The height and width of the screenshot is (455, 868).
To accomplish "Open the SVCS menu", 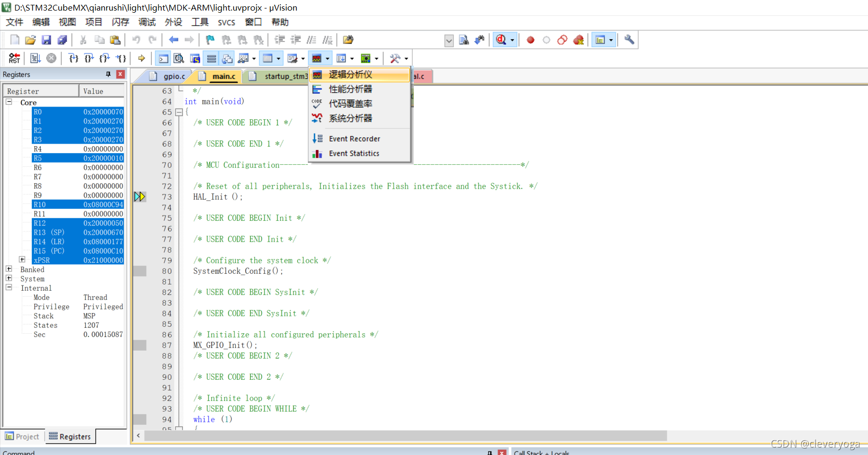I will click(x=226, y=22).
